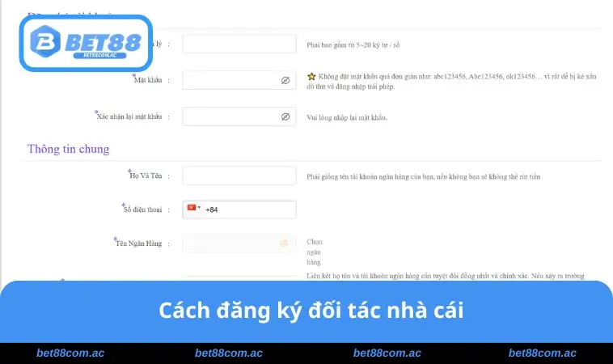Click the agent account name input field
This screenshot has height=364, width=613.
[x=239, y=44]
